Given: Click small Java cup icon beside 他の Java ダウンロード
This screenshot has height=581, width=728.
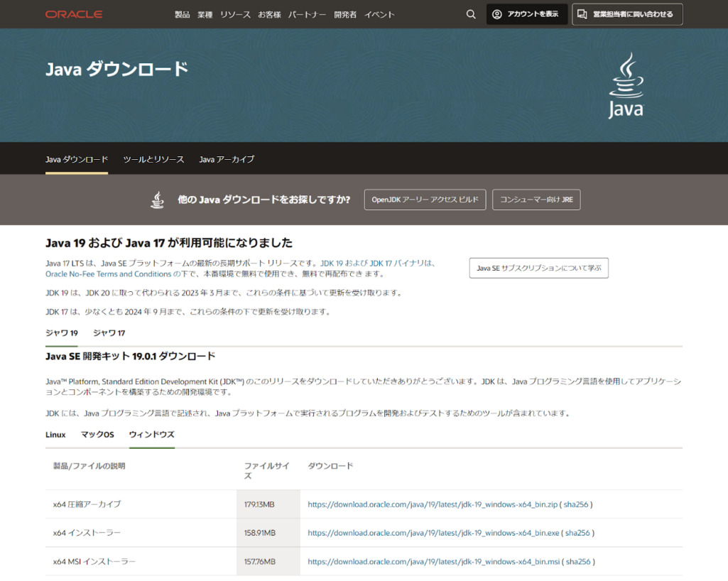Looking at the screenshot, I should [158, 200].
